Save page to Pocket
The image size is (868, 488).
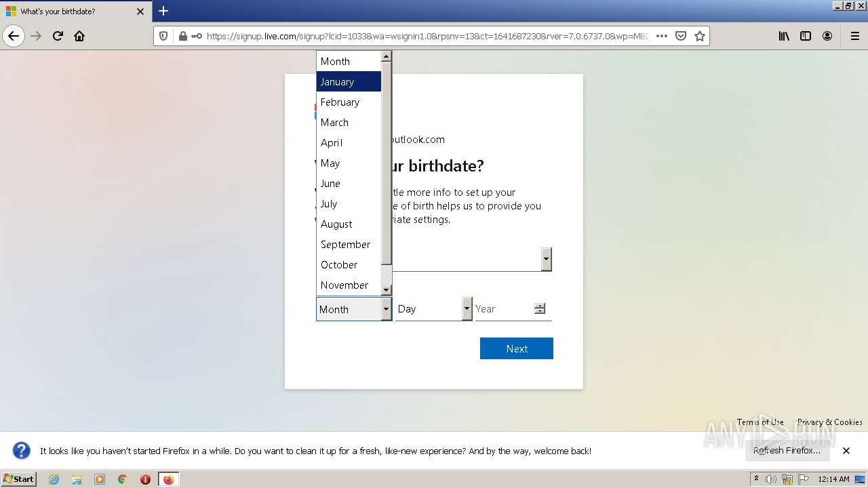click(x=681, y=36)
